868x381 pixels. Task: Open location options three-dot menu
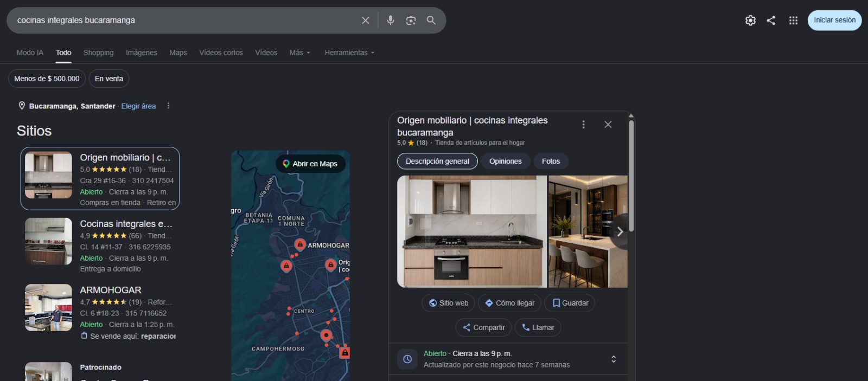coord(168,106)
